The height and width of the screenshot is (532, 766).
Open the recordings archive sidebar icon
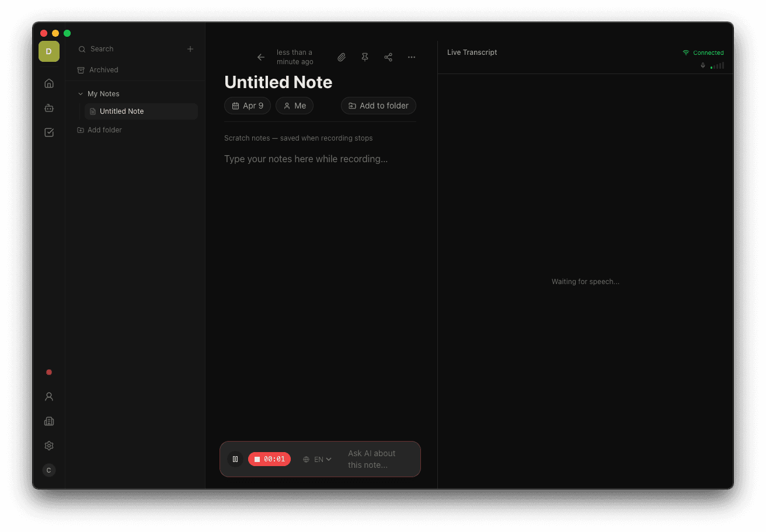(48, 107)
